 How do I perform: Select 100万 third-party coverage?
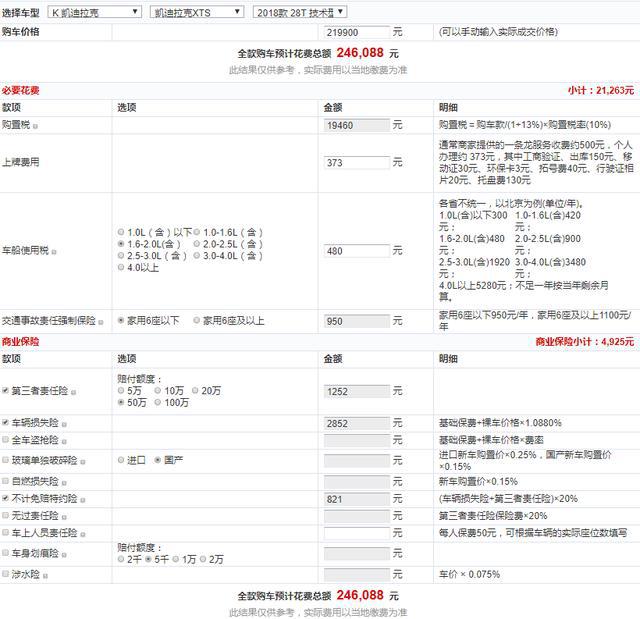[158, 402]
